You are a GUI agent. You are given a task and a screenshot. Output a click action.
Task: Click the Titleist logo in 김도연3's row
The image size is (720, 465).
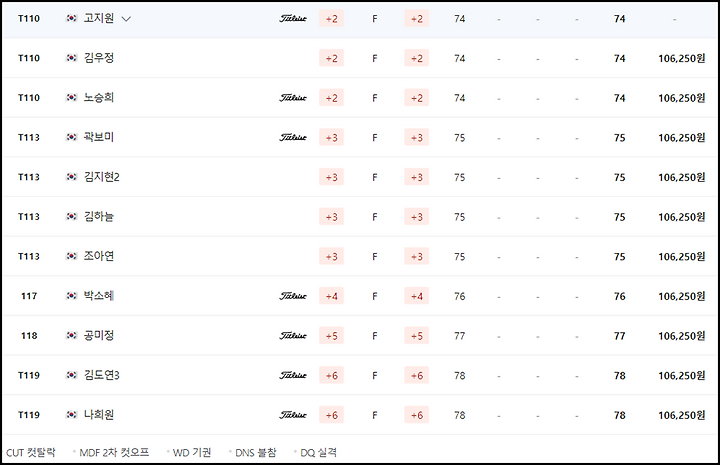[293, 375]
